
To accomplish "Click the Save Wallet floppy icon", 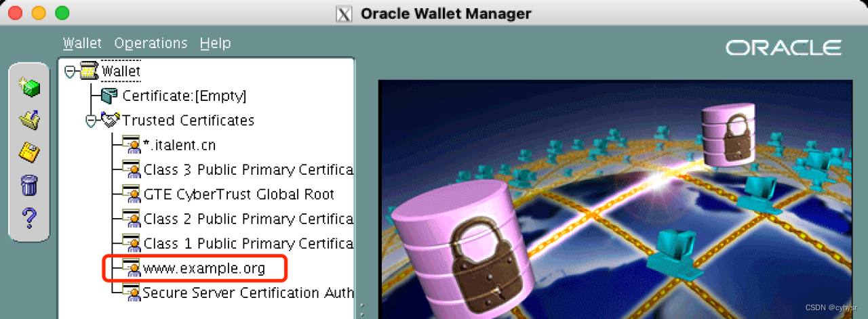I will click(29, 152).
